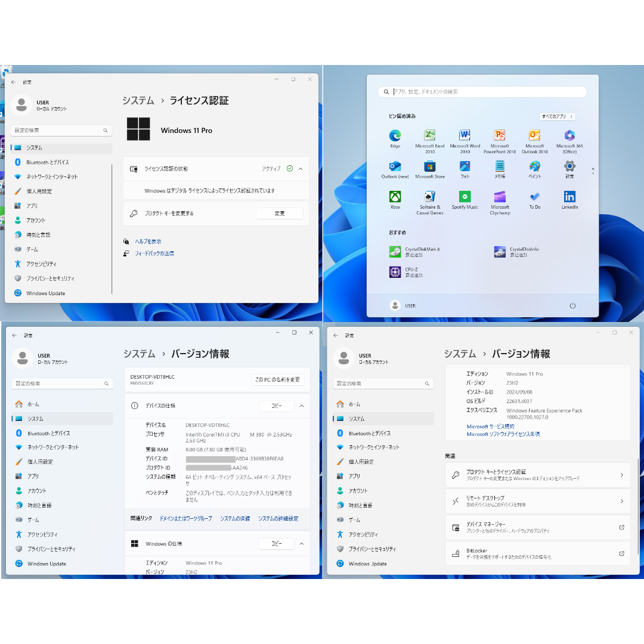Open Microsoft PowerPoint 2010 pinned icon
The height and width of the screenshot is (644, 644).
(x=500, y=141)
